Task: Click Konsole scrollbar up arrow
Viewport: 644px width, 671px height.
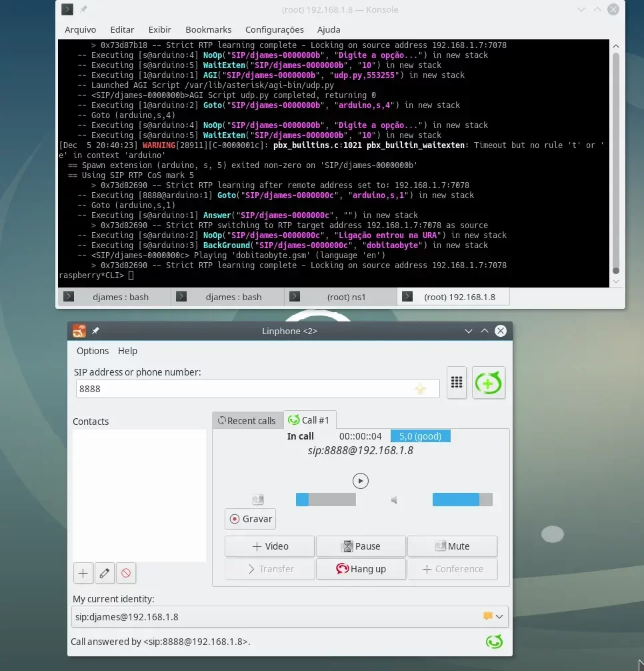Action: click(x=616, y=46)
